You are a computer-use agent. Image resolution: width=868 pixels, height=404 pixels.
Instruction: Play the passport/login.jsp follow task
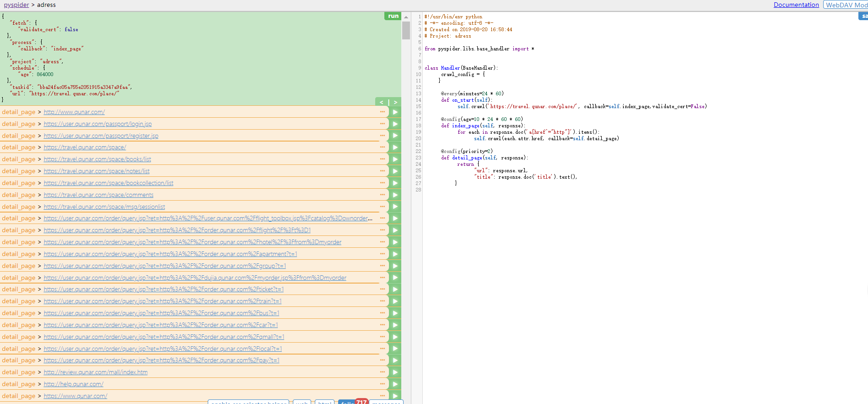[395, 124]
